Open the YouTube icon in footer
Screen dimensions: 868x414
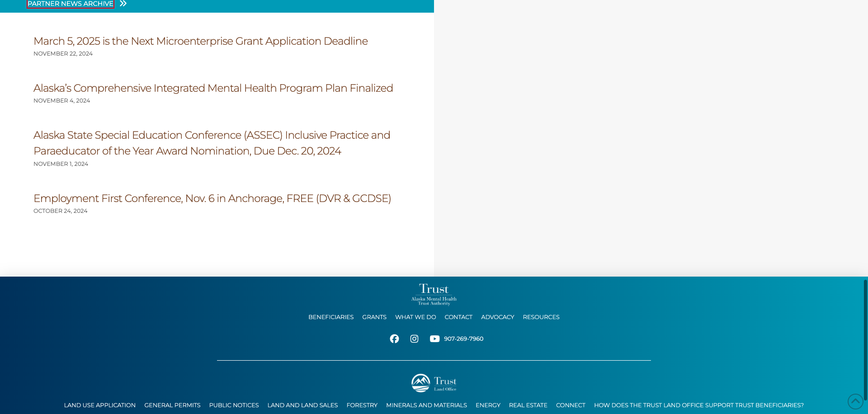tap(434, 339)
